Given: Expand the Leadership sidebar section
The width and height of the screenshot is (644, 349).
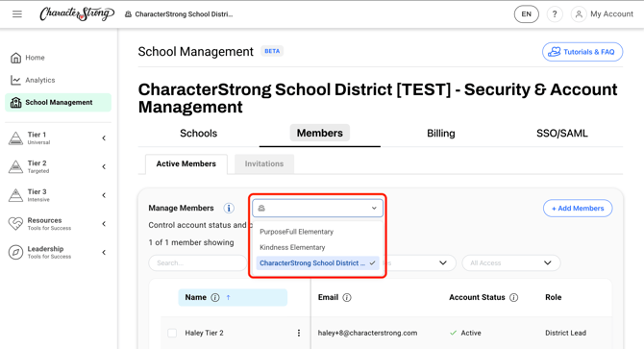Looking at the screenshot, I should point(104,253).
